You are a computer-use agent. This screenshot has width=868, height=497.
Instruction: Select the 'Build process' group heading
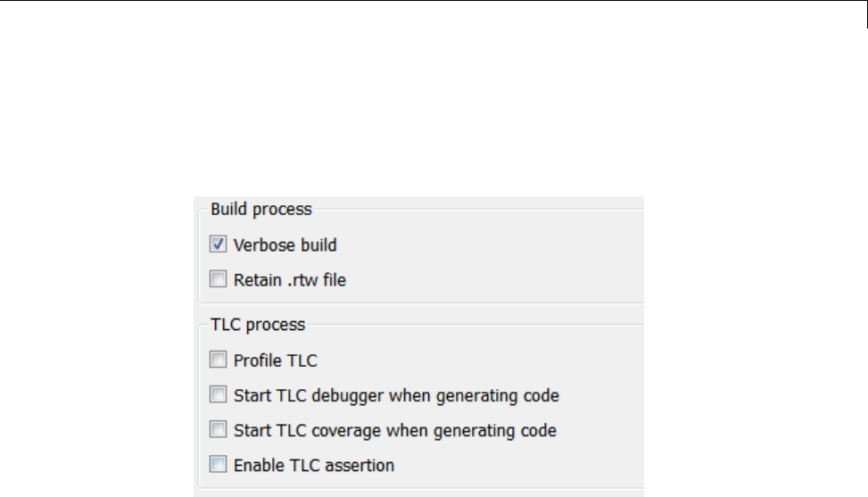pos(260,210)
